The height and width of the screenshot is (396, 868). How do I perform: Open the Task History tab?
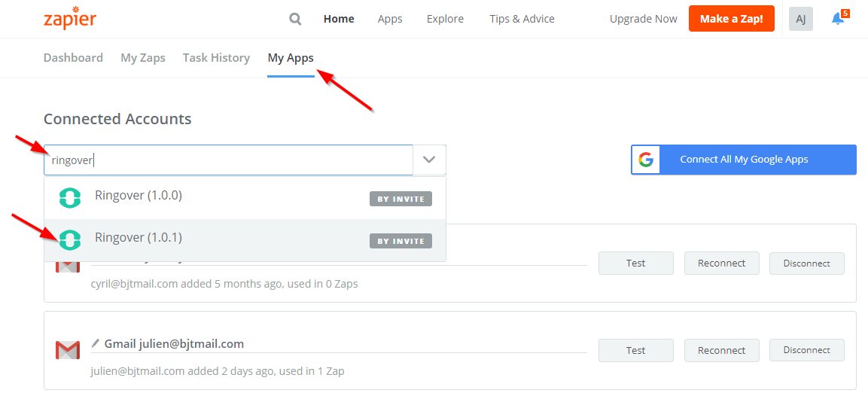(x=217, y=58)
